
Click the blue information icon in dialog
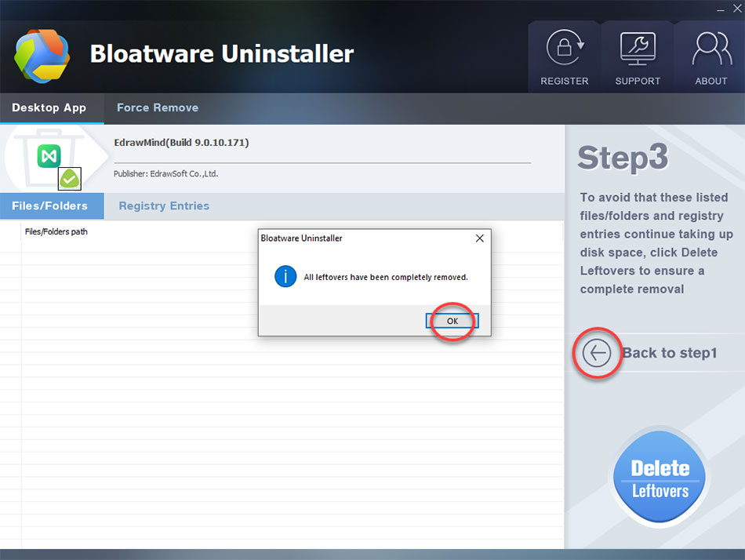coord(285,277)
